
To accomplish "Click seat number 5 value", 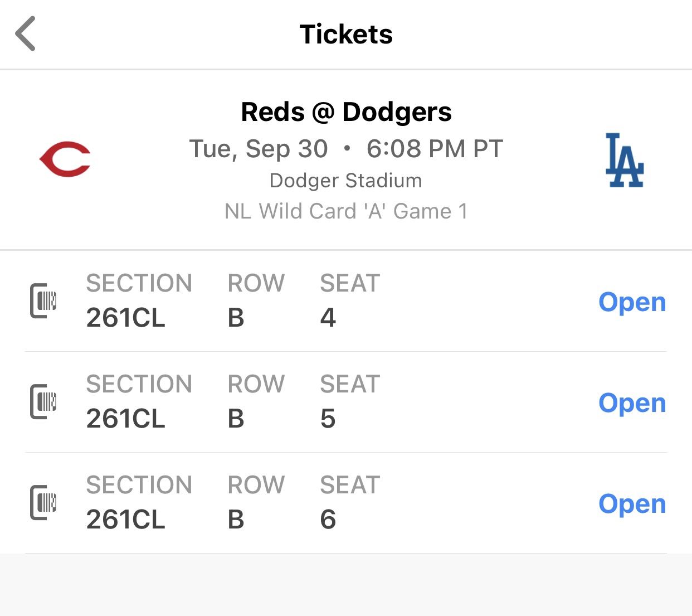I will 328,419.
